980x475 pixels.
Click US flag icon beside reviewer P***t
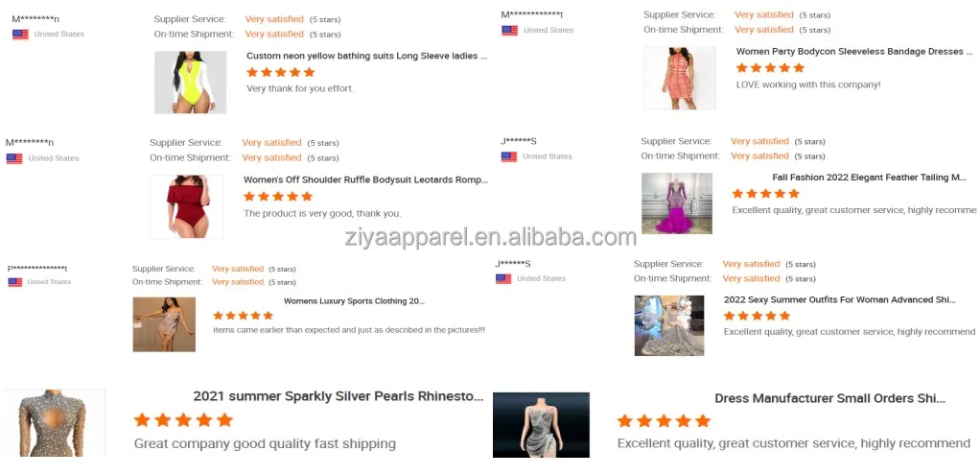pos(15,282)
